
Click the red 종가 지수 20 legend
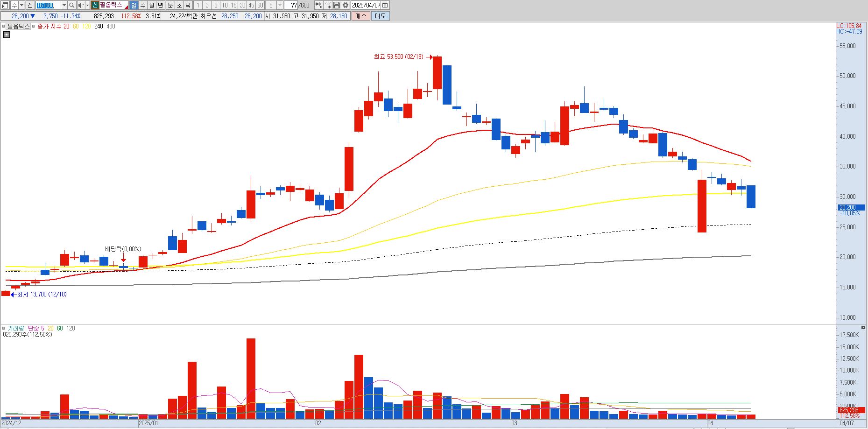[x=53, y=26]
